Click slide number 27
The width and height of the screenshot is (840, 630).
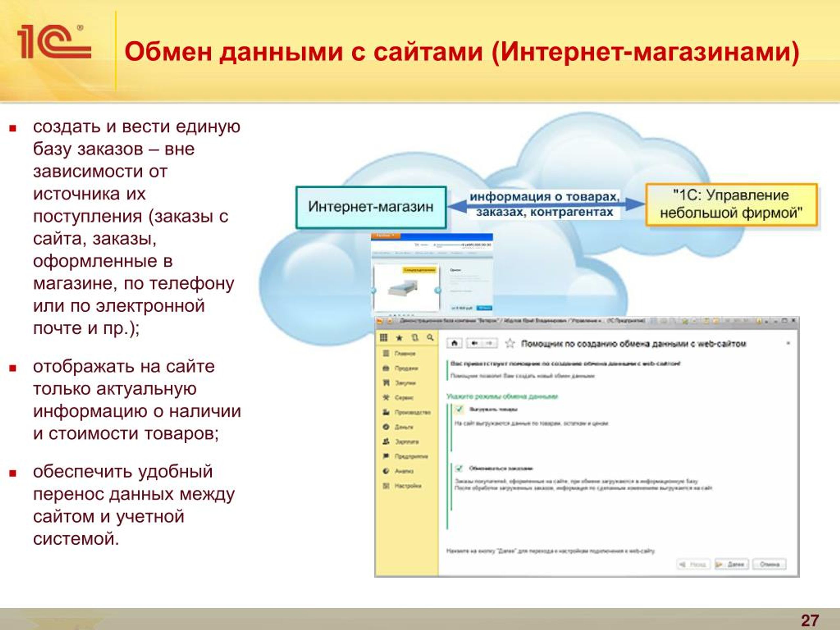pyautogui.click(x=810, y=620)
